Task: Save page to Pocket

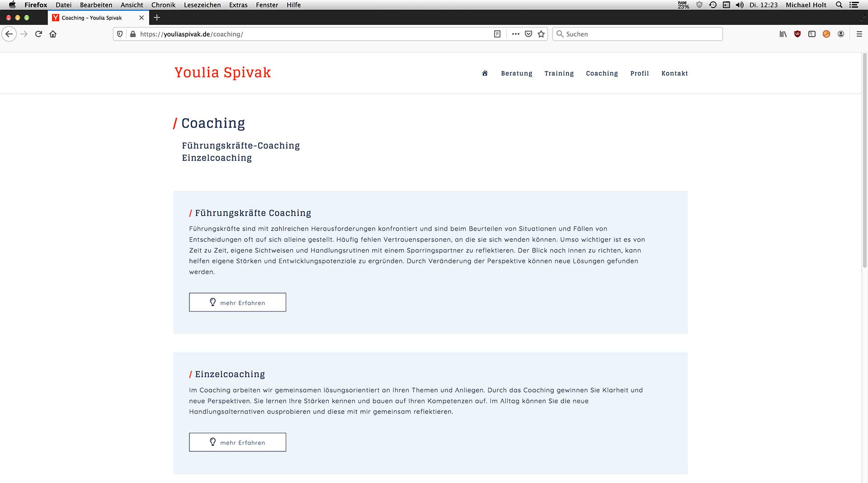Action: [528, 34]
